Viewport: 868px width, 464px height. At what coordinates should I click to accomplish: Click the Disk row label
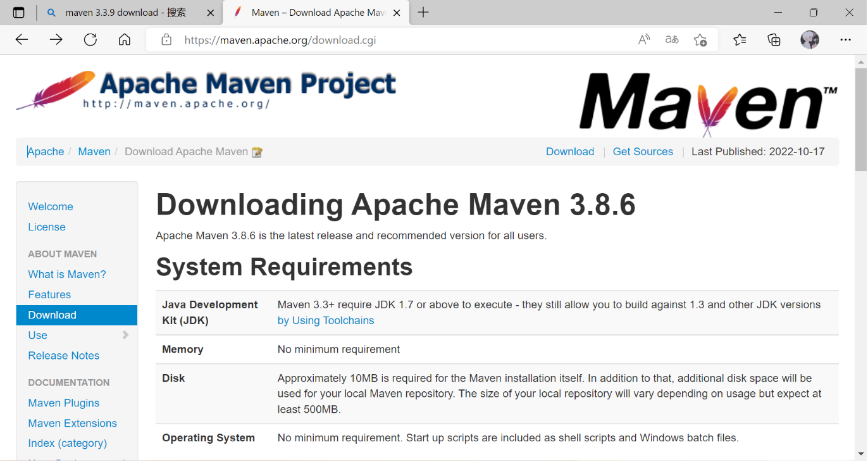coord(173,378)
